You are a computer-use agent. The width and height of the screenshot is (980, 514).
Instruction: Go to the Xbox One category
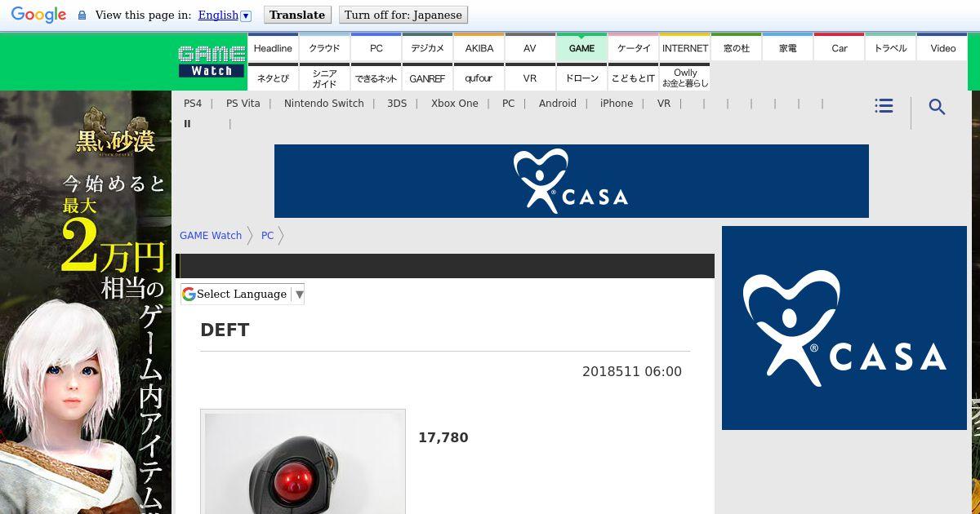point(455,104)
